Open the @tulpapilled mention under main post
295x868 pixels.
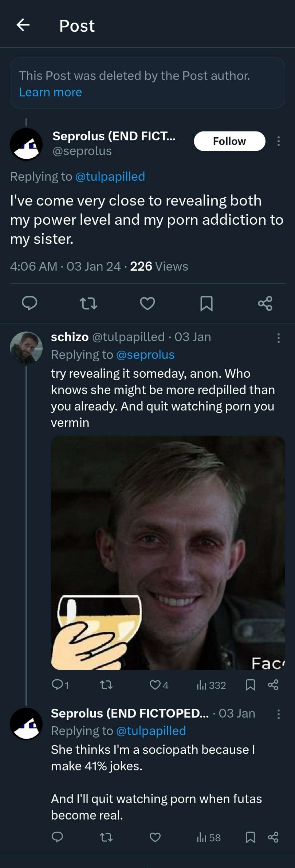(x=110, y=177)
